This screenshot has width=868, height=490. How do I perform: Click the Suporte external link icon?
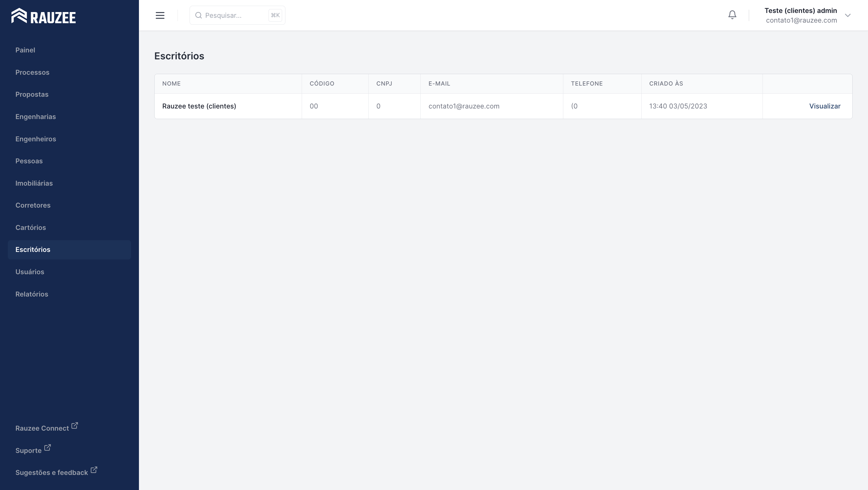48,448
